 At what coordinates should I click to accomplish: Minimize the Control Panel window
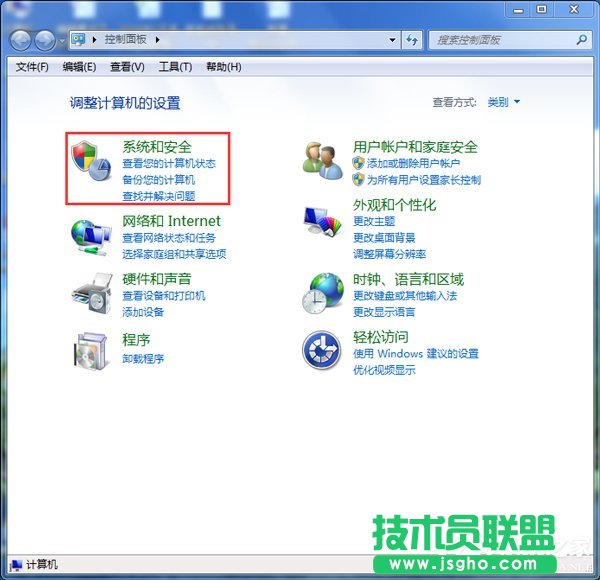[518, 10]
